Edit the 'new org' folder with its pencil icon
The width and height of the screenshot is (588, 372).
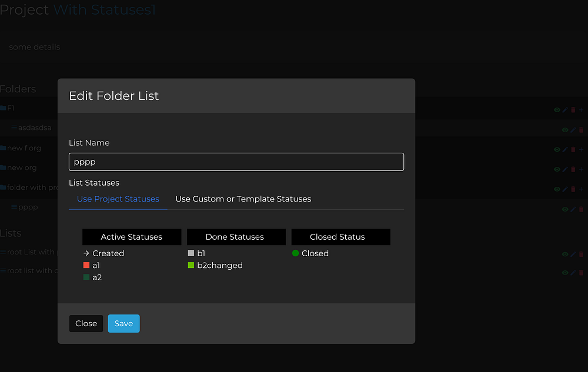click(565, 170)
